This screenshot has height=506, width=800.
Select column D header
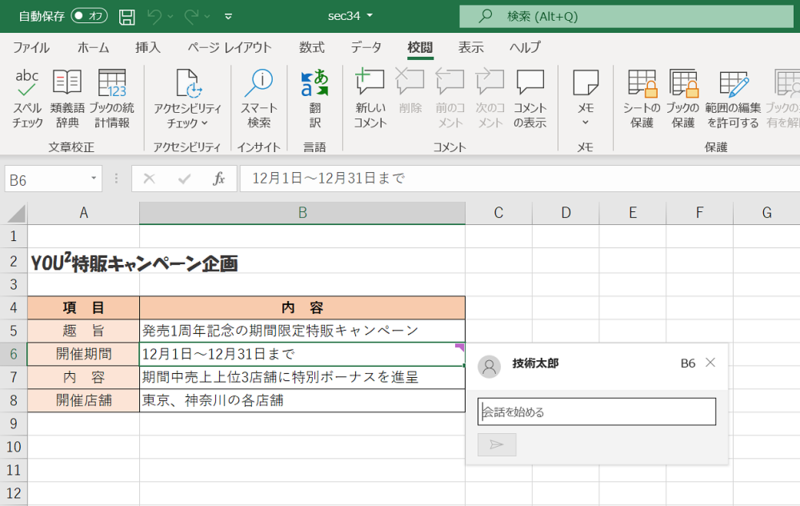tap(566, 213)
